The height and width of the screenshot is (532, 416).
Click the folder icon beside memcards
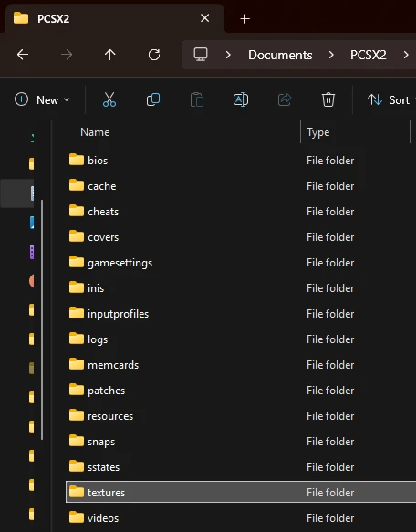pyautogui.click(x=77, y=364)
